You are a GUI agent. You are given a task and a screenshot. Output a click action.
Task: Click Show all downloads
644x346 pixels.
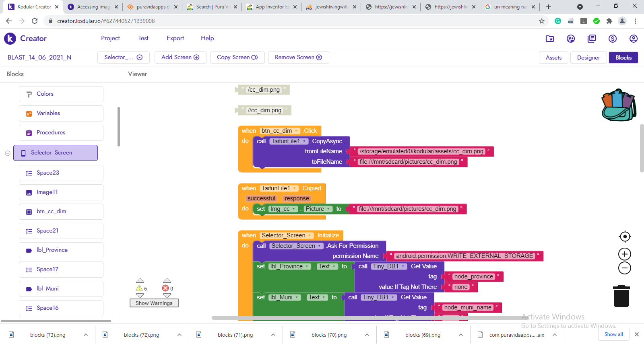click(x=613, y=334)
